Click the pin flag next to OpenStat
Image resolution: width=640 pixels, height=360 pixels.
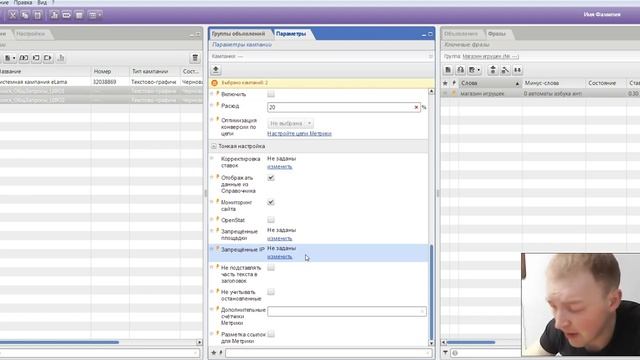click(x=218, y=219)
